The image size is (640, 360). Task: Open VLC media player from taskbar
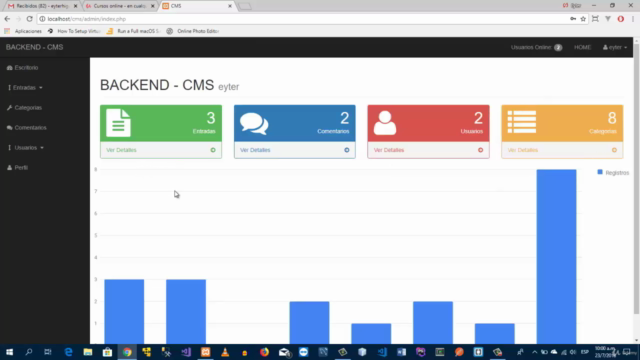point(225,352)
